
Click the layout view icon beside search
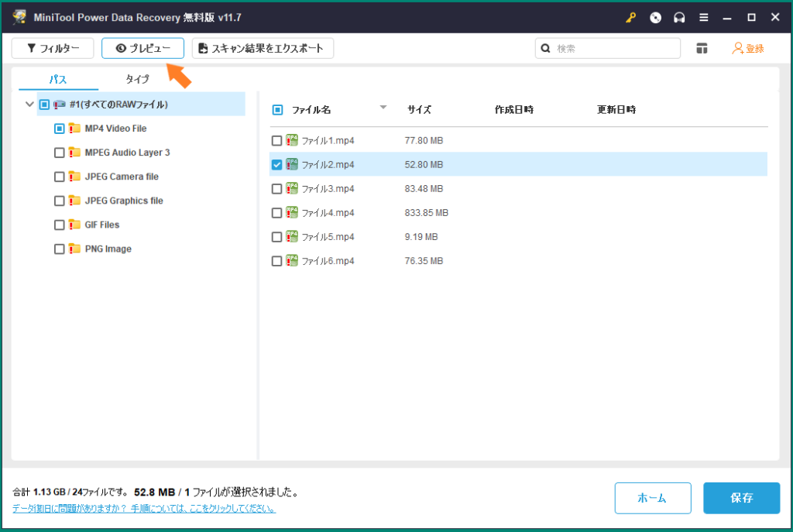(702, 47)
